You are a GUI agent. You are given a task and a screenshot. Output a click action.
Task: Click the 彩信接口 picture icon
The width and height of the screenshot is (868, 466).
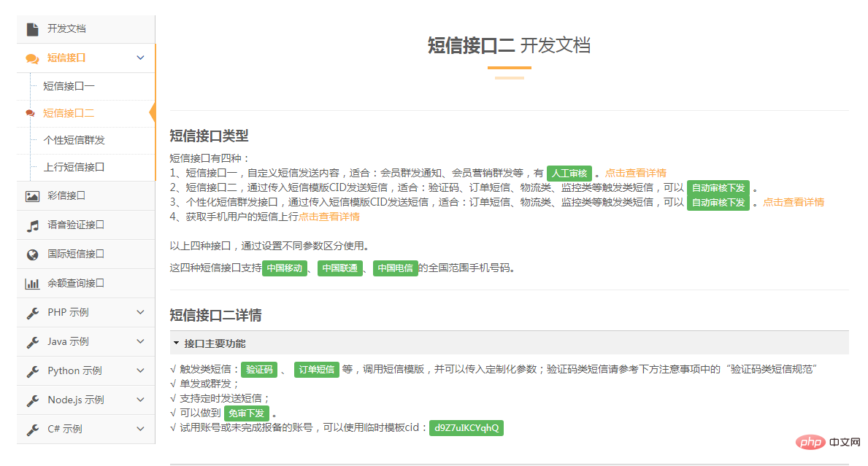pyautogui.click(x=33, y=195)
